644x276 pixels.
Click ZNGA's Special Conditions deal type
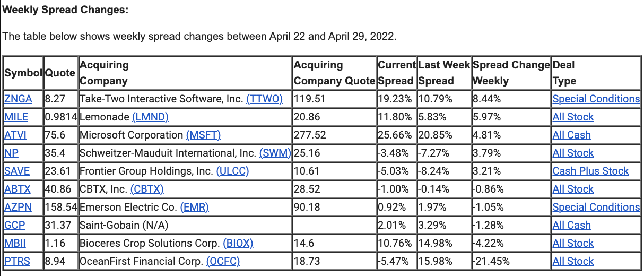click(x=596, y=99)
